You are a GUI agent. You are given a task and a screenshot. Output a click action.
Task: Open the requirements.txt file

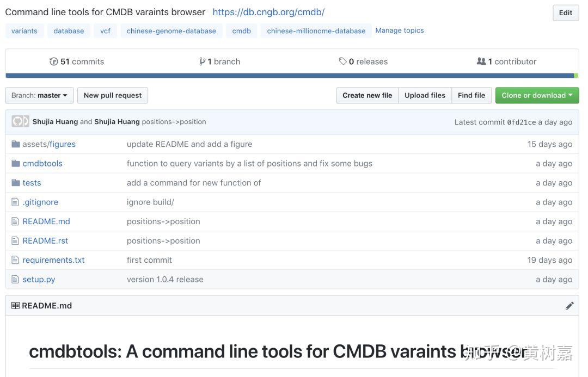point(53,260)
